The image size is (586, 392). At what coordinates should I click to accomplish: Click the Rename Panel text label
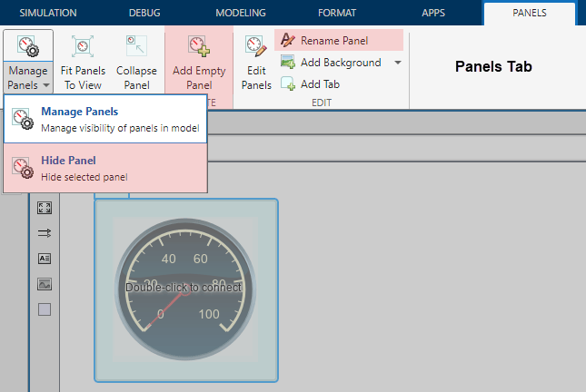pyautogui.click(x=334, y=40)
